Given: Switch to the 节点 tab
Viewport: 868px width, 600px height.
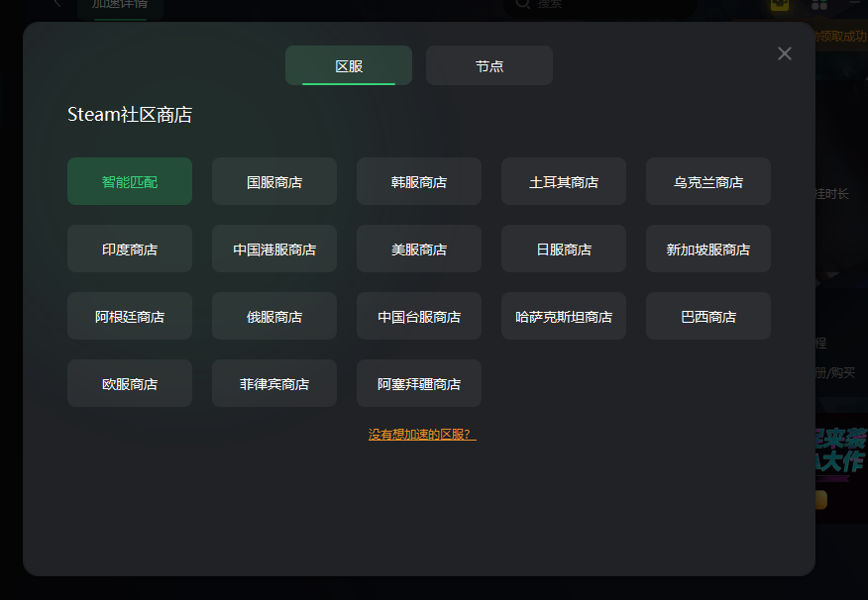Looking at the screenshot, I should [489, 65].
